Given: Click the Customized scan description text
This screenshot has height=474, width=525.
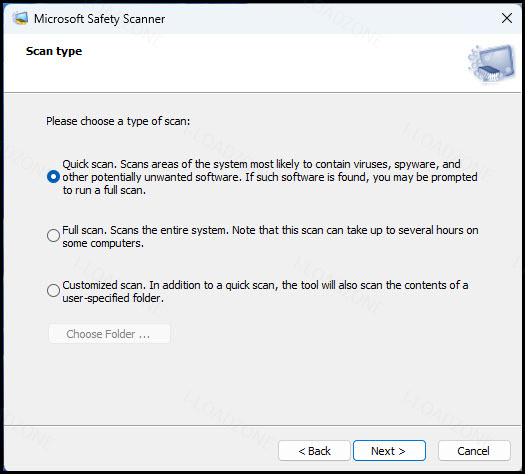Looking at the screenshot, I should pos(265,292).
